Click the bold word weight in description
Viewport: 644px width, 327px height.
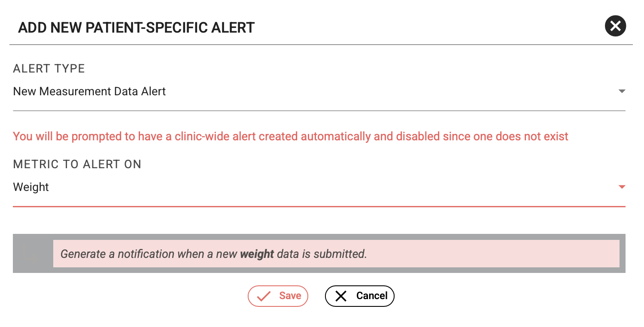pyautogui.click(x=257, y=254)
